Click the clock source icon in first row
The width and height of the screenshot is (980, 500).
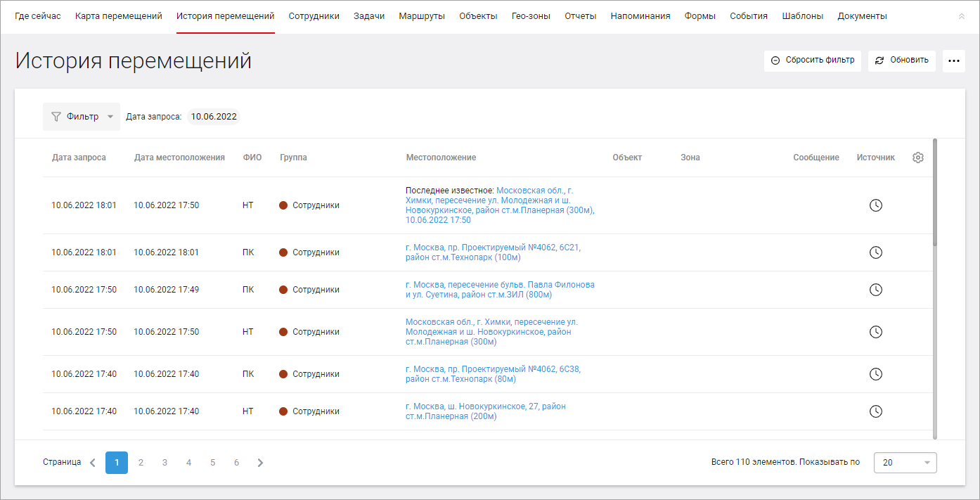tap(875, 205)
